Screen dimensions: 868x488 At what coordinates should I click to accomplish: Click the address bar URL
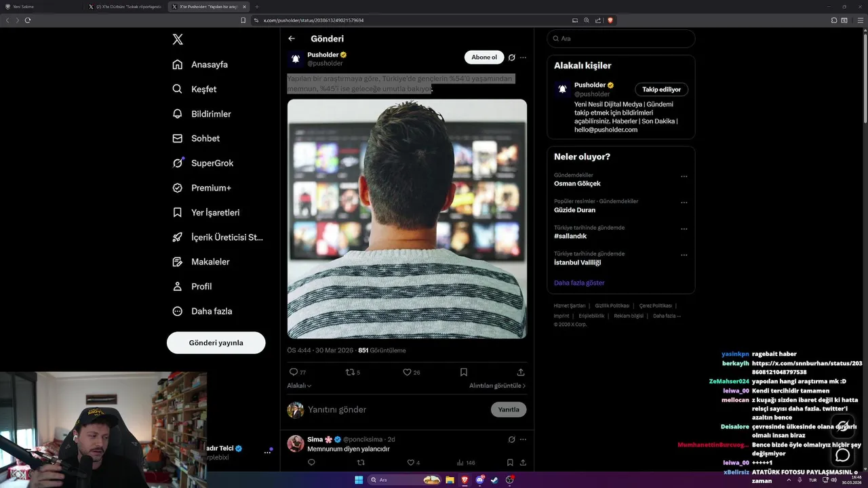click(313, 20)
